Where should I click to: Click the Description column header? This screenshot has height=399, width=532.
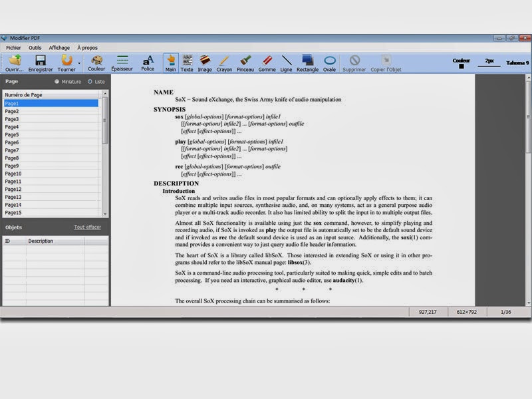[x=55, y=241]
